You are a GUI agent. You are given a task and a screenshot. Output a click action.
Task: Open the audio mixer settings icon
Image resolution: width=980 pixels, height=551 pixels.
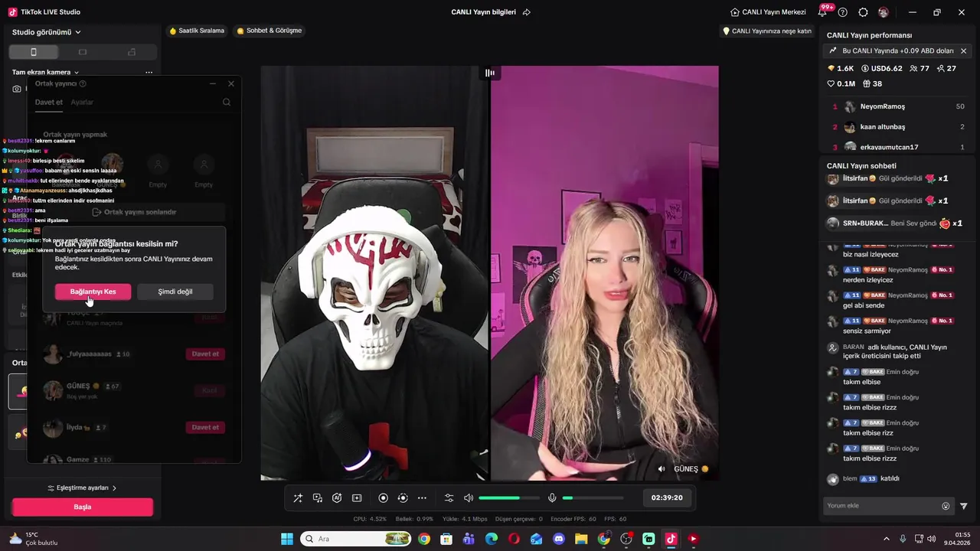[x=449, y=498]
